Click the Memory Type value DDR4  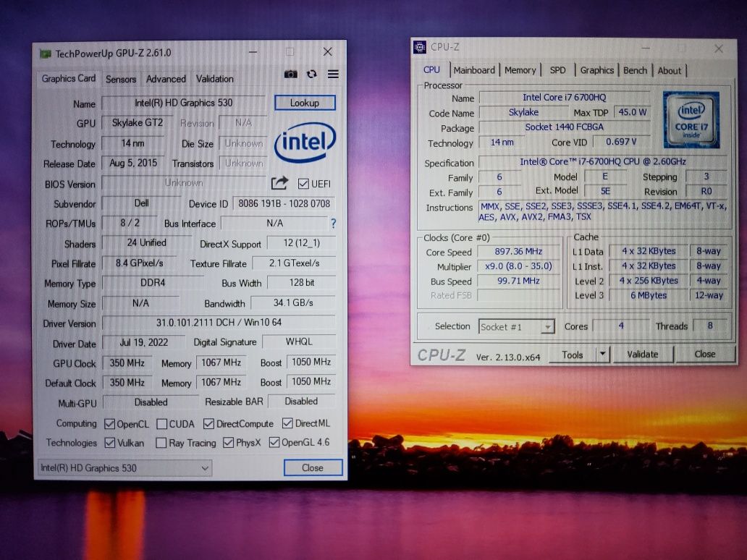[x=153, y=283]
